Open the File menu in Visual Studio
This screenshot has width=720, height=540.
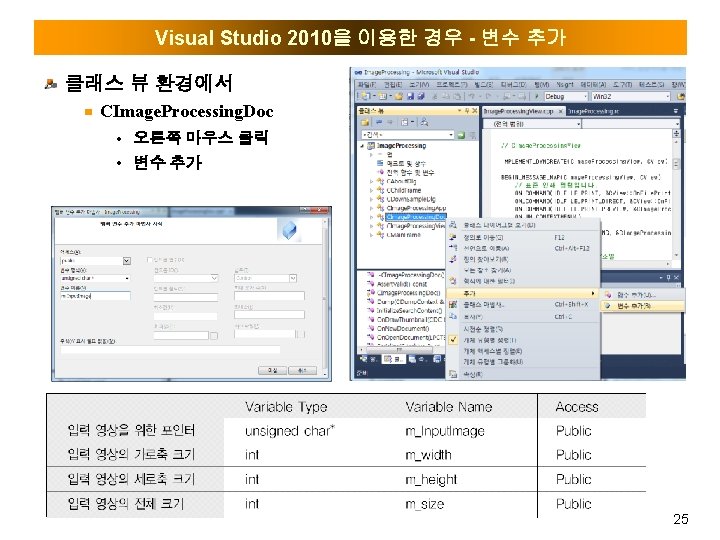[366, 84]
